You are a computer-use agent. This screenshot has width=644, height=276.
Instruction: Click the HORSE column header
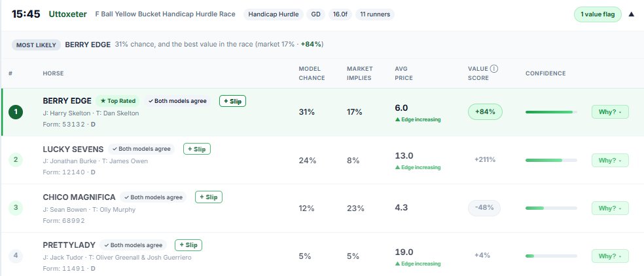[x=53, y=73]
